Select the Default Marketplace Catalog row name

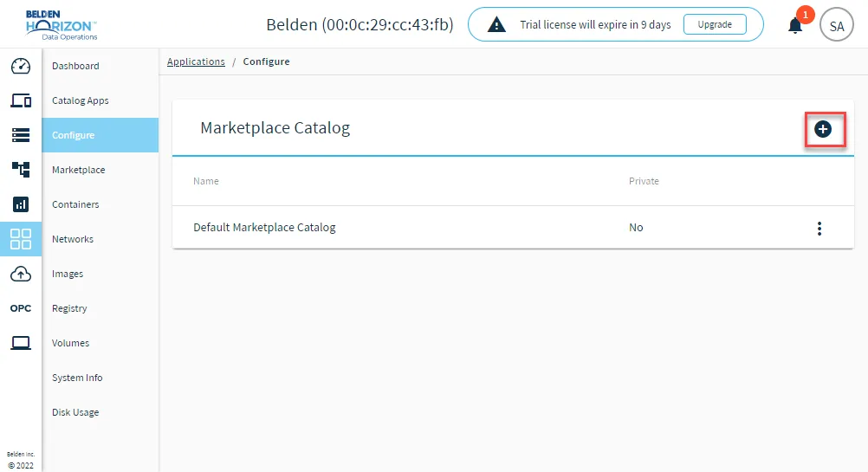point(264,228)
